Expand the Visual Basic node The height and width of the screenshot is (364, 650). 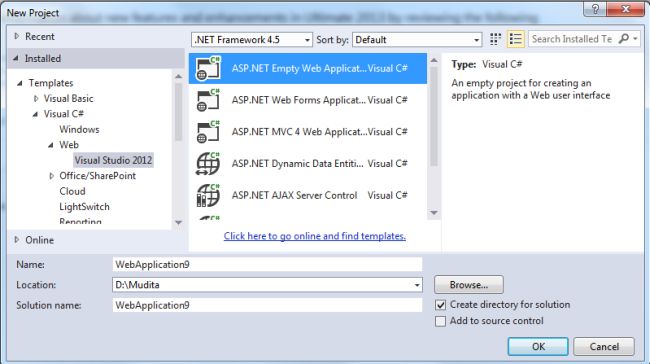(36, 99)
